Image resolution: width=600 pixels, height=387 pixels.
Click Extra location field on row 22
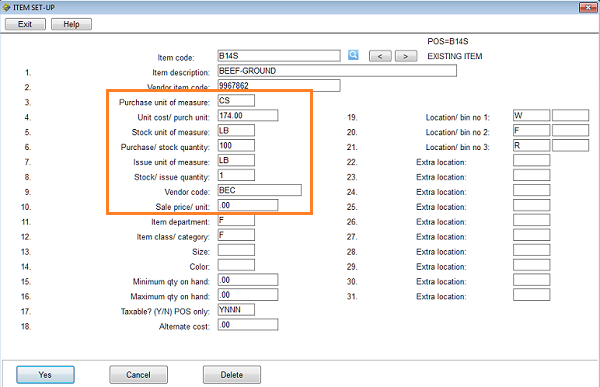pos(532,160)
